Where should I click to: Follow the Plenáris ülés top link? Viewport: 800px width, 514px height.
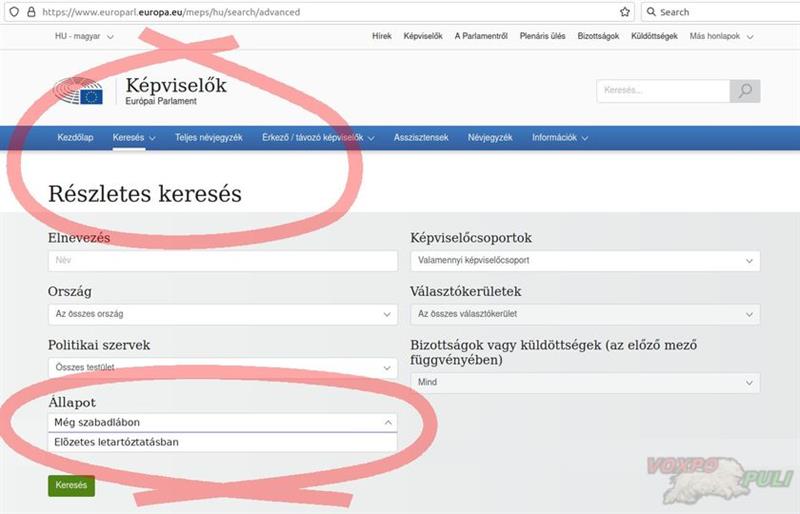point(542,36)
